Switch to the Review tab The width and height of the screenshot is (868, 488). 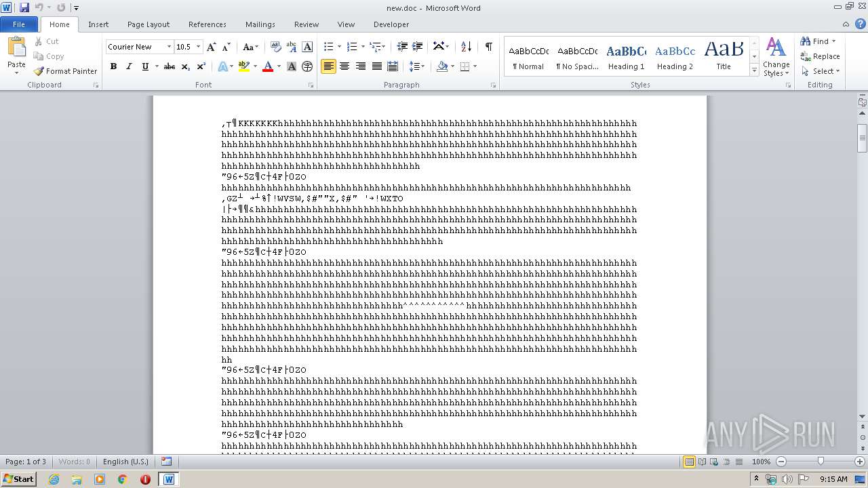[307, 24]
